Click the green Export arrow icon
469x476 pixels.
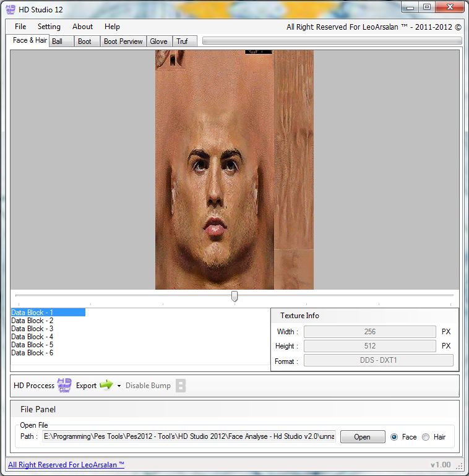pos(106,385)
